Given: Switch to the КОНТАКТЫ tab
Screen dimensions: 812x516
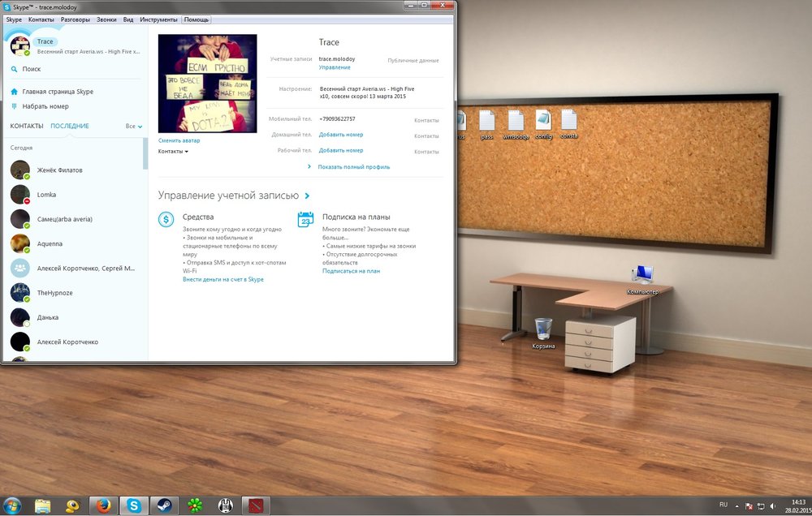Looking at the screenshot, I should [x=27, y=127].
